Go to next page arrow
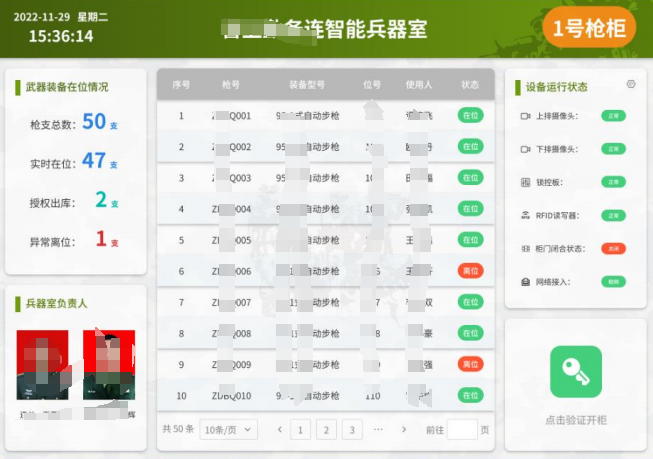 coord(404,429)
